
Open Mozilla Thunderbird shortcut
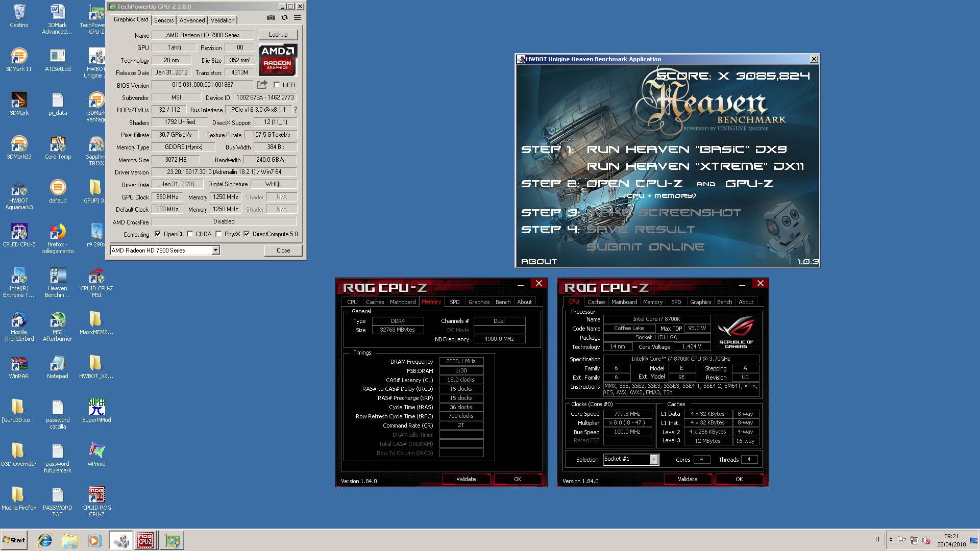pyautogui.click(x=19, y=327)
